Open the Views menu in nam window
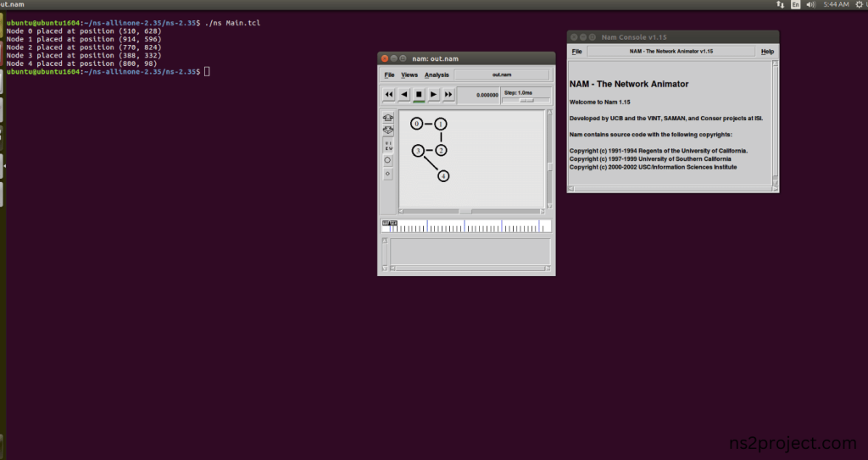 409,75
